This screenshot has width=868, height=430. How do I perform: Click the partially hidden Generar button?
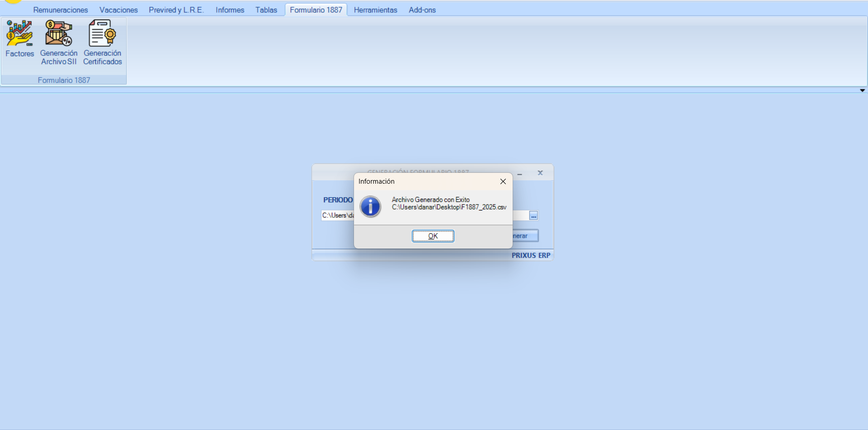[525, 236]
